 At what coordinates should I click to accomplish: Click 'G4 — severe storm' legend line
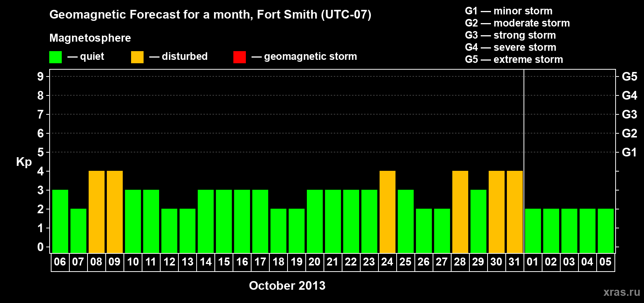511,47
